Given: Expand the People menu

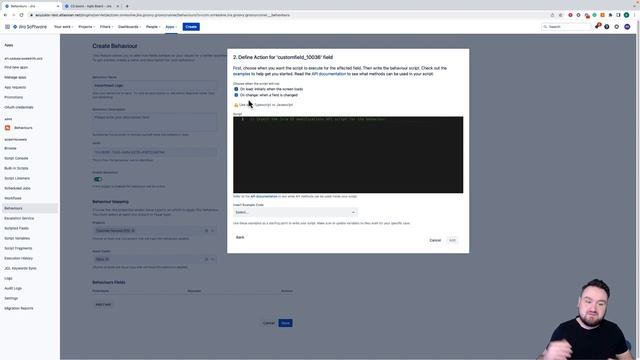Looking at the screenshot, I should [x=153, y=27].
